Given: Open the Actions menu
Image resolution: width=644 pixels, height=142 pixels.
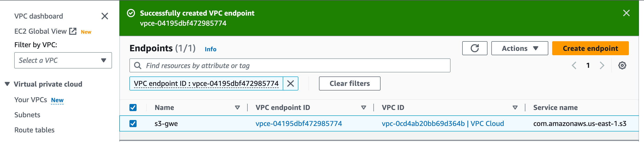Looking at the screenshot, I should click(x=520, y=48).
